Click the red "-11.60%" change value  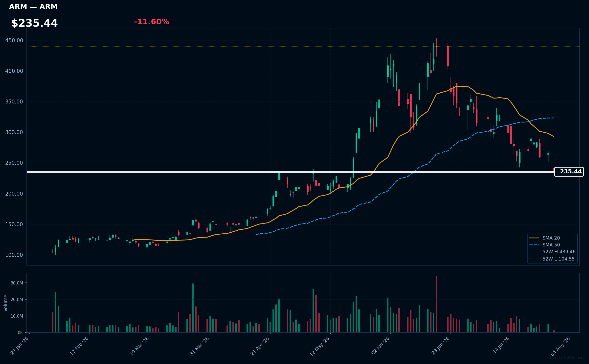pos(152,22)
